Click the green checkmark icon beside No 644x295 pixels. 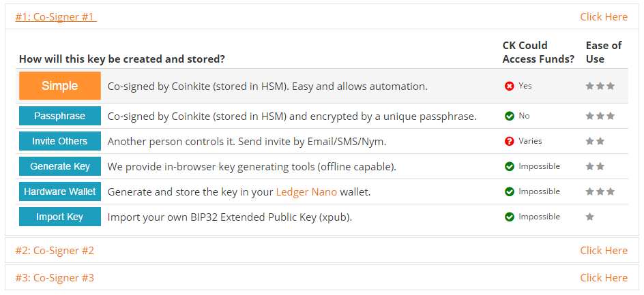click(510, 116)
